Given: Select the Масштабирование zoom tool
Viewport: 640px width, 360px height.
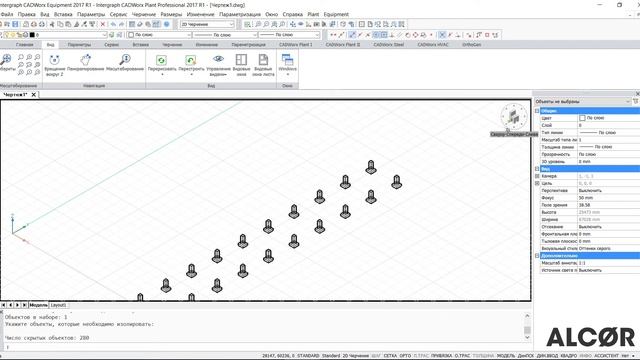Looking at the screenshot, I should pos(125,63).
